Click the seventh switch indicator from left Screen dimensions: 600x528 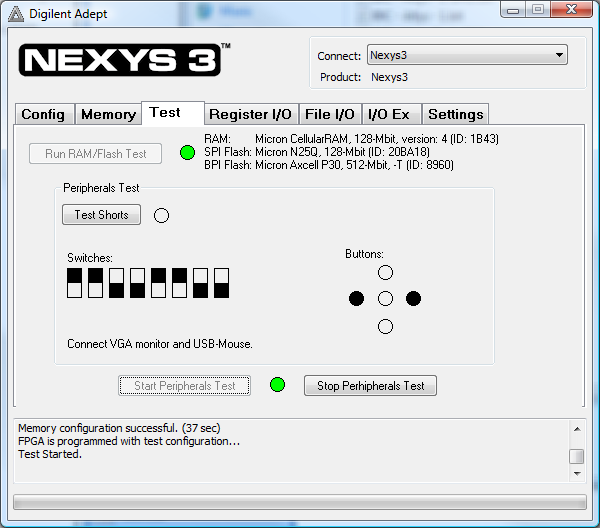point(201,283)
